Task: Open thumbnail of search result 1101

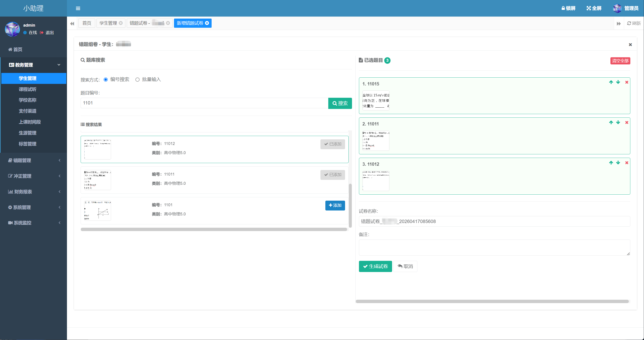Action: 97,211
